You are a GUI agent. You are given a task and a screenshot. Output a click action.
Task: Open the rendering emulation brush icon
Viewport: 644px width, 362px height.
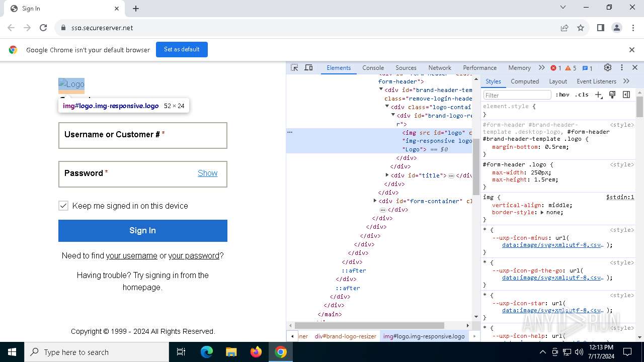click(x=612, y=95)
